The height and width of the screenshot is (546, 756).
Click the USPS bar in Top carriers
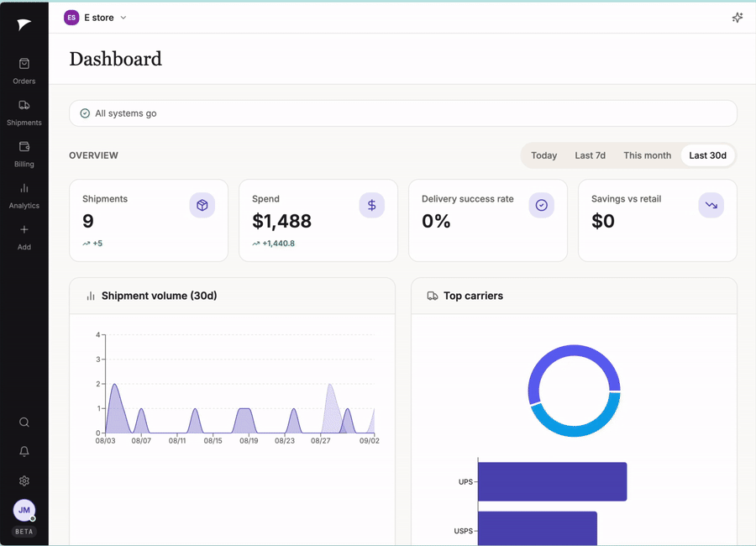tap(538, 528)
